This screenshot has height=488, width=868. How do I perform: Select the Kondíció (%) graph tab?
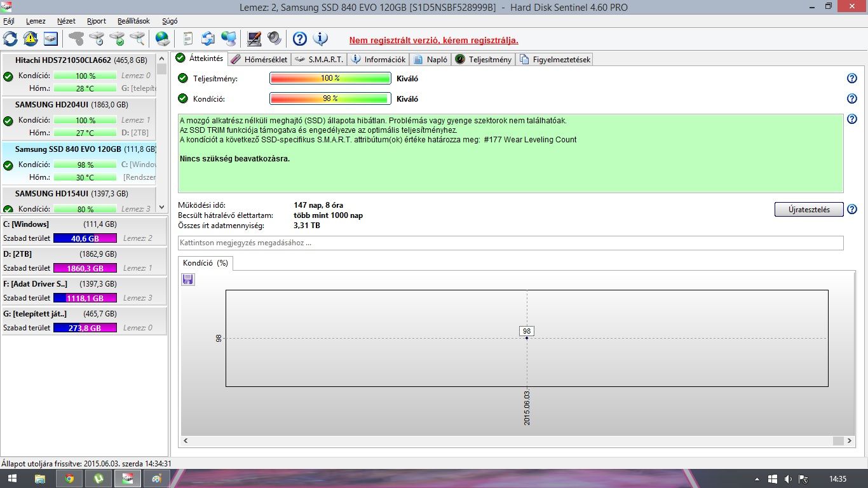(x=205, y=263)
